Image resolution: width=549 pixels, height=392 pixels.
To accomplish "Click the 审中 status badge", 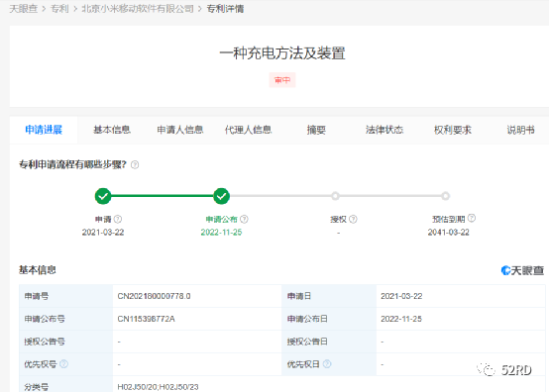I will click(282, 80).
